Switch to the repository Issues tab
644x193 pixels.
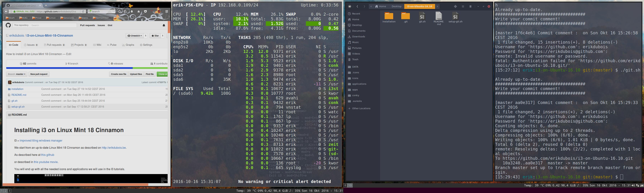pyautogui.click(x=31, y=45)
